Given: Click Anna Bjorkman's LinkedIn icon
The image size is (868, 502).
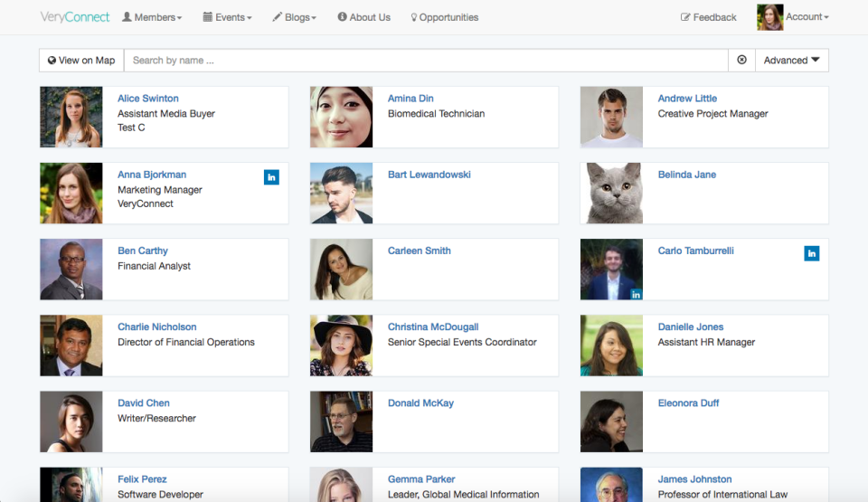Looking at the screenshot, I should (271, 177).
